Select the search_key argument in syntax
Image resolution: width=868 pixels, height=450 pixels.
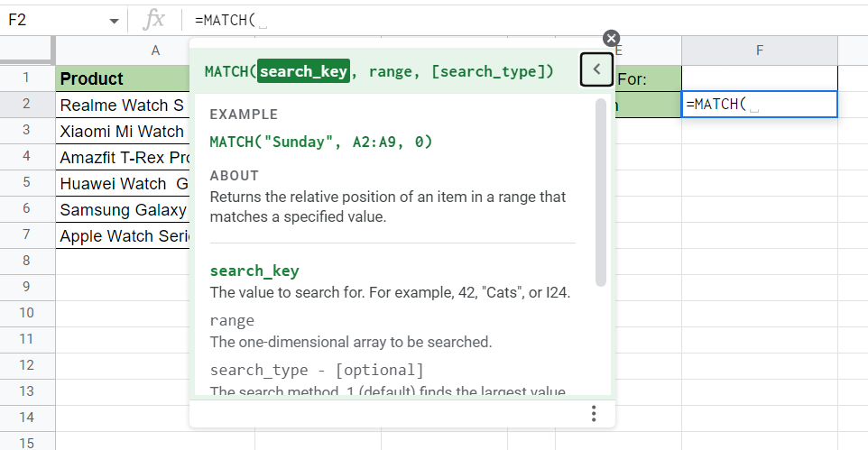(303, 71)
